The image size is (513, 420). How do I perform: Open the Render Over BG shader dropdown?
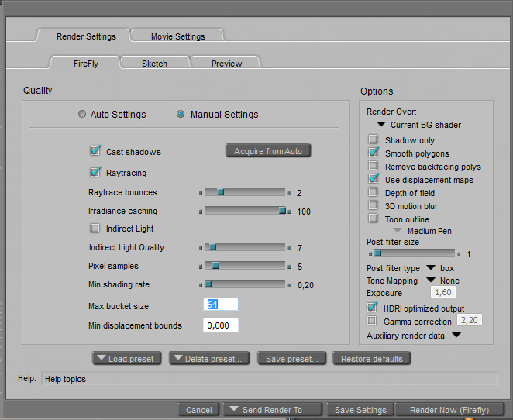tap(381, 124)
